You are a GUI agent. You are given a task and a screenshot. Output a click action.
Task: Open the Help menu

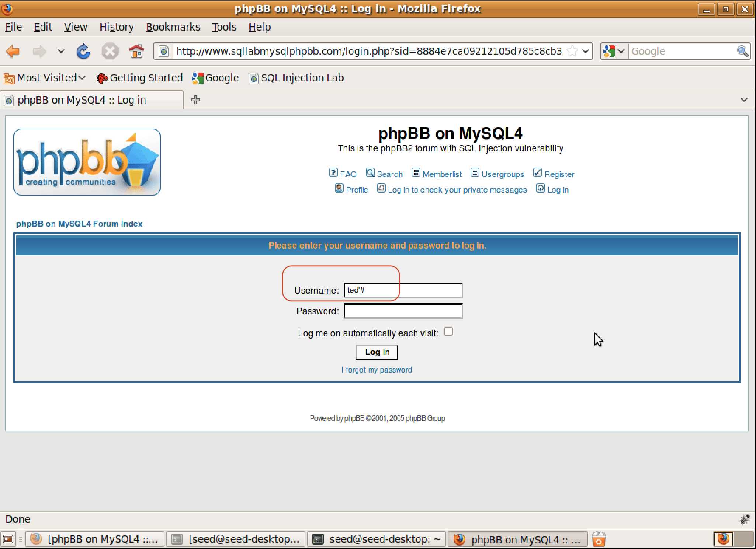[260, 27]
